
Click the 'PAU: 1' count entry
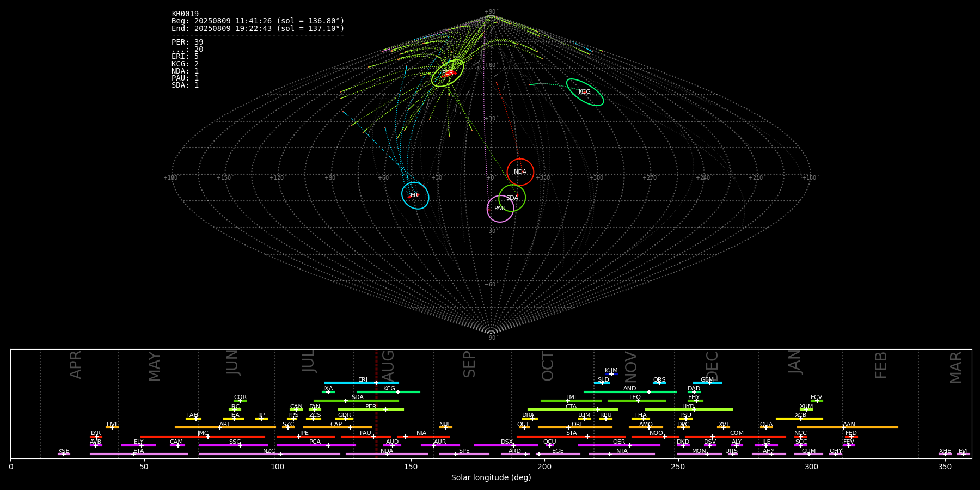(185, 78)
